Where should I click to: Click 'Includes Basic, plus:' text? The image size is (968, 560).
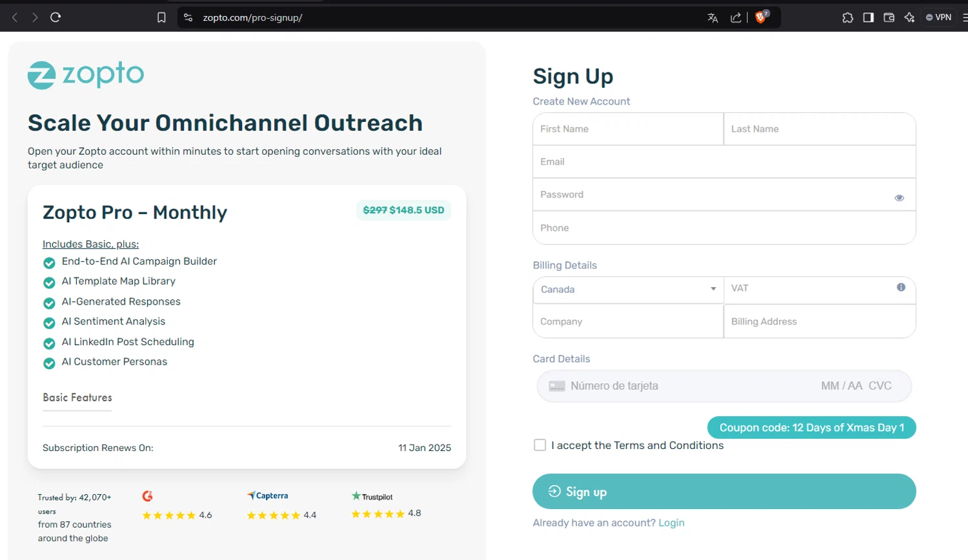[x=90, y=244]
